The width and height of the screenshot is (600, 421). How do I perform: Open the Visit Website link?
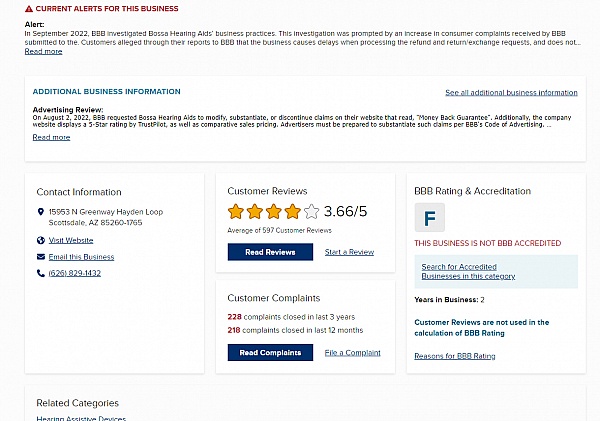(x=71, y=240)
